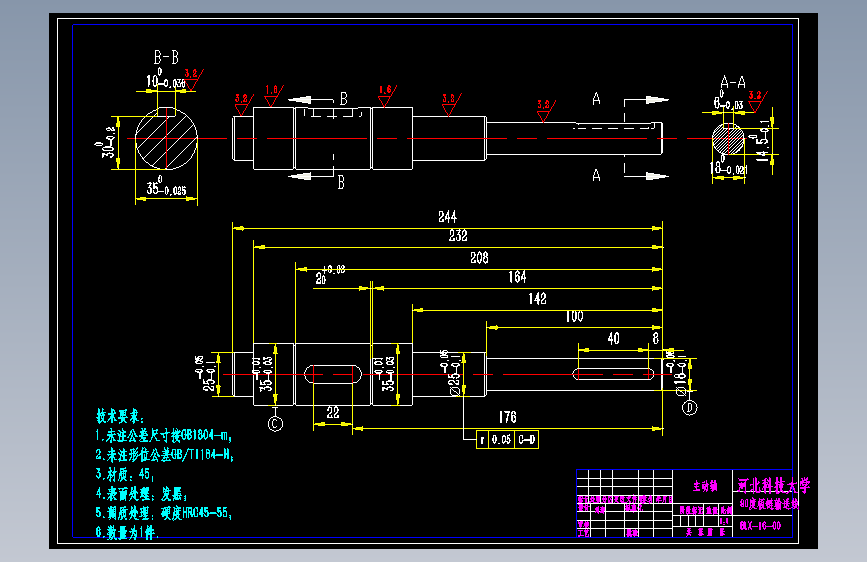The height and width of the screenshot is (562, 867).
Task: Click the datum D circle marker
Action: pyautogui.click(x=689, y=408)
